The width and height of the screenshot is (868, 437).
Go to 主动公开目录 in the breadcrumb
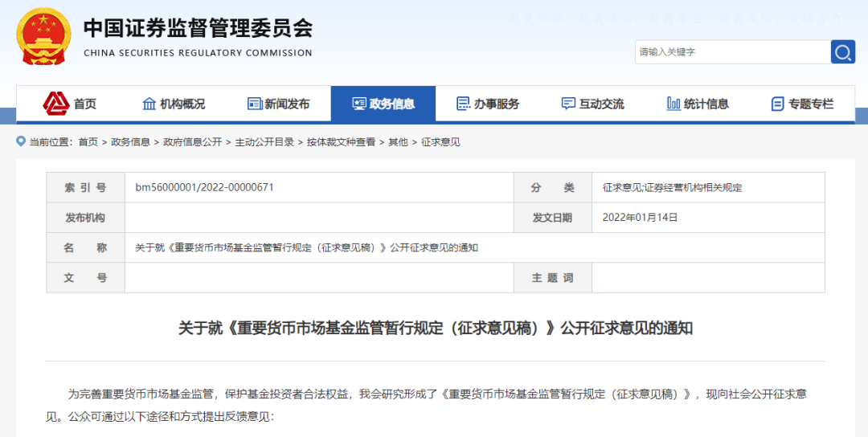tap(264, 142)
